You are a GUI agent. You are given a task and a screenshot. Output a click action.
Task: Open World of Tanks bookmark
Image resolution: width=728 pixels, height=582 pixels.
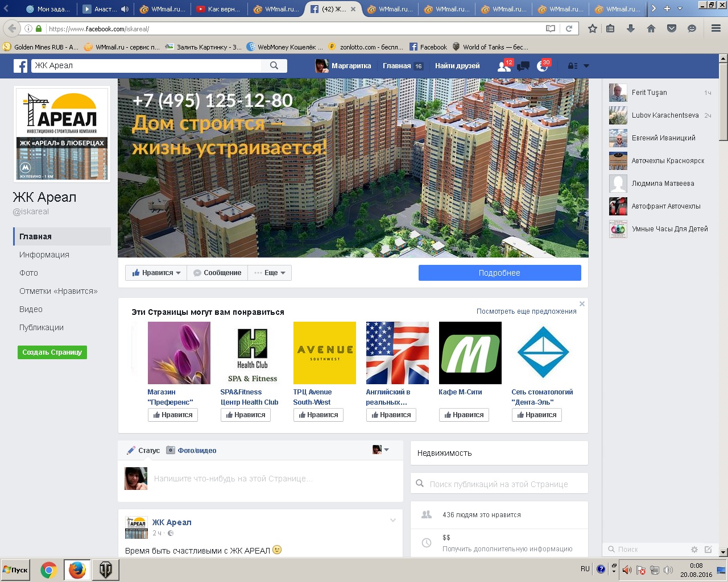coord(490,47)
